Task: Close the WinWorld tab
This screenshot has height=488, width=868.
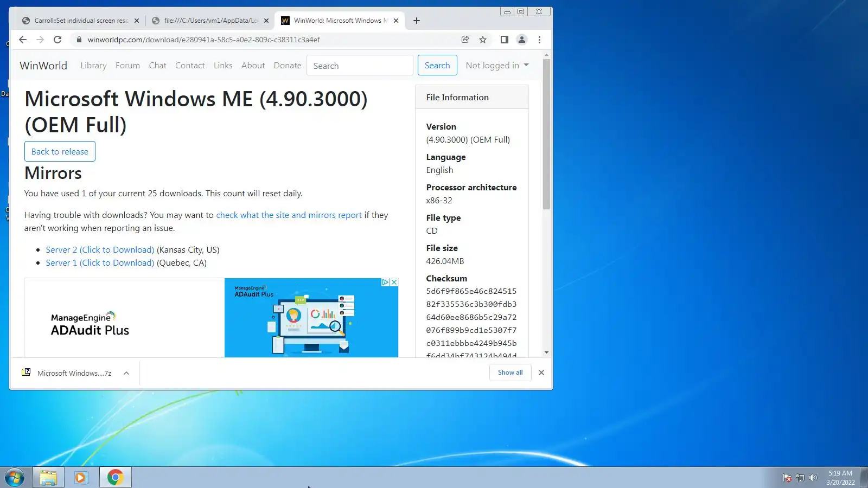Action: [396, 21]
